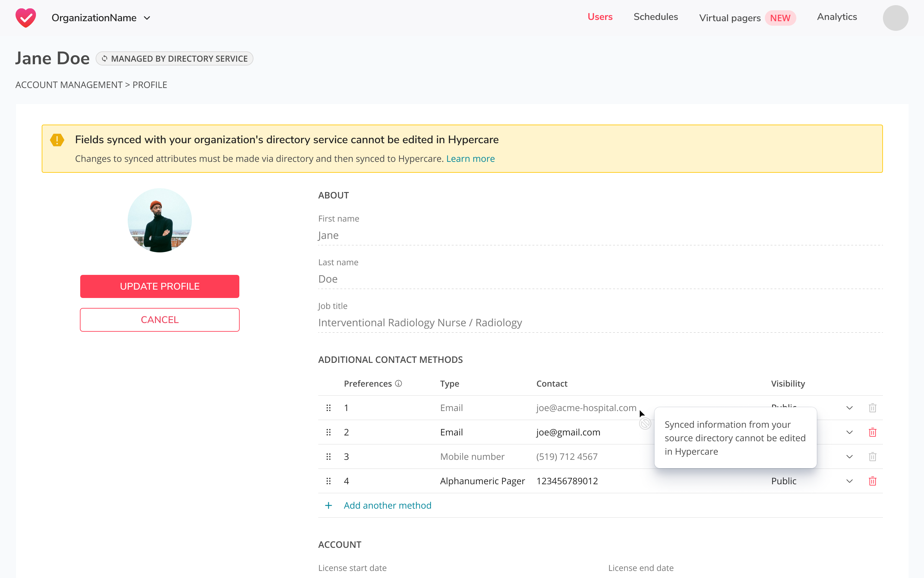924x578 pixels.
Task: Click the Preferences info icon
Action: tap(398, 383)
